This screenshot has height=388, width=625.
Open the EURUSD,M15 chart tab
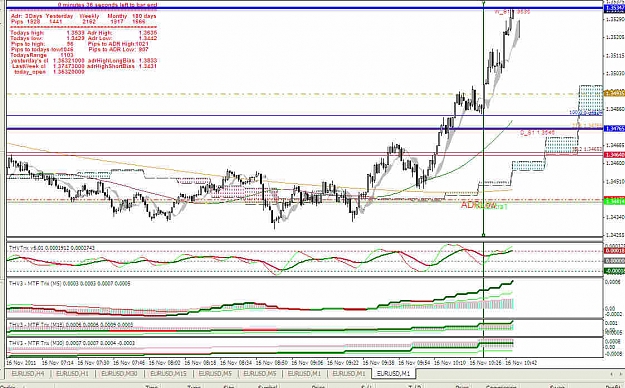(168, 374)
